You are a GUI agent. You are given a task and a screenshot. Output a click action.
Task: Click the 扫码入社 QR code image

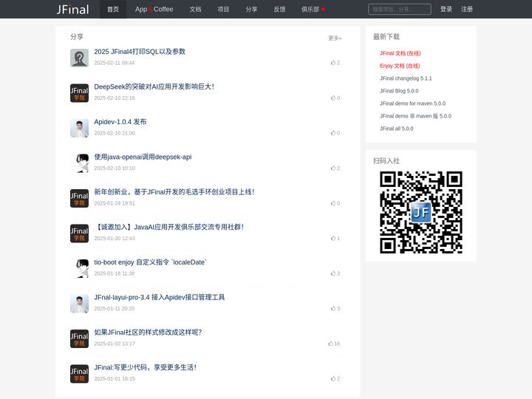point(421,212)
